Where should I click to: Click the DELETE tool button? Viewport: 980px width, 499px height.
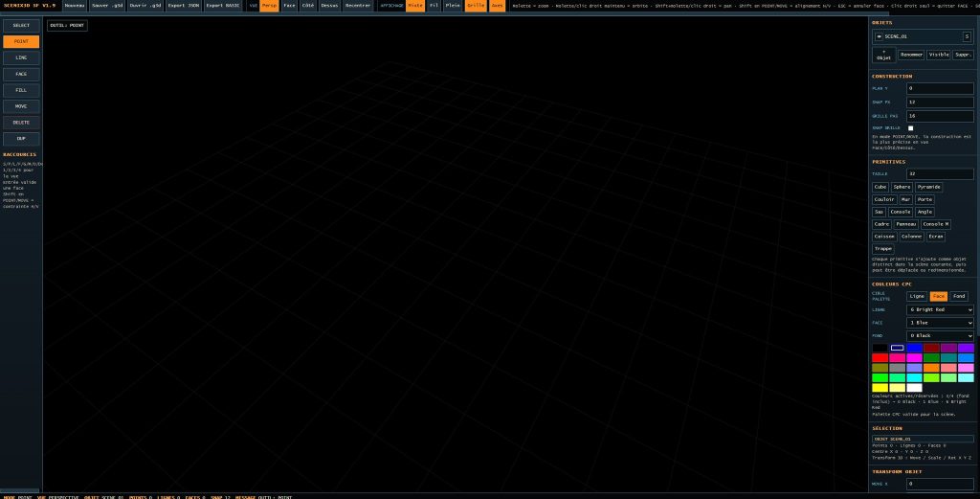pyautogui.click(x=21, y=123)
